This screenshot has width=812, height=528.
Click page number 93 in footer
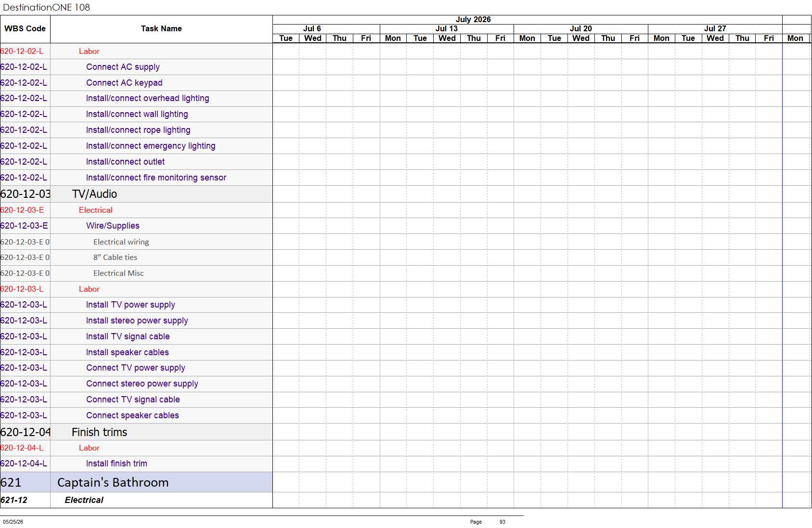click(x=503, y=522)
